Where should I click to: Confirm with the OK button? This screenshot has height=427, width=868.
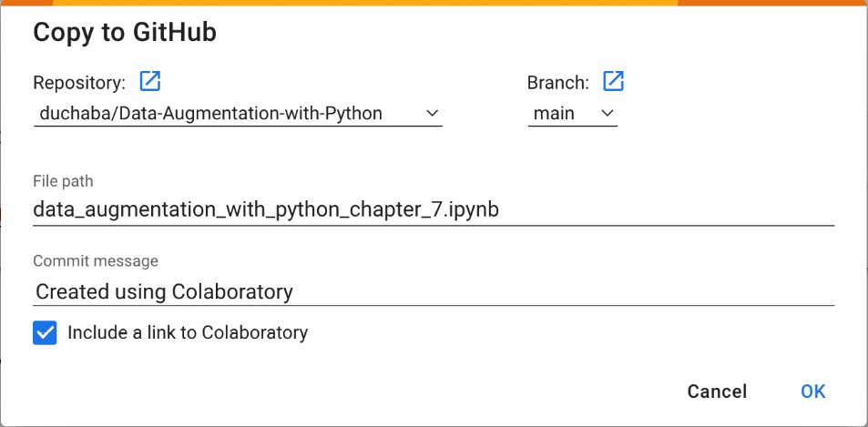[x=812, y=391]
